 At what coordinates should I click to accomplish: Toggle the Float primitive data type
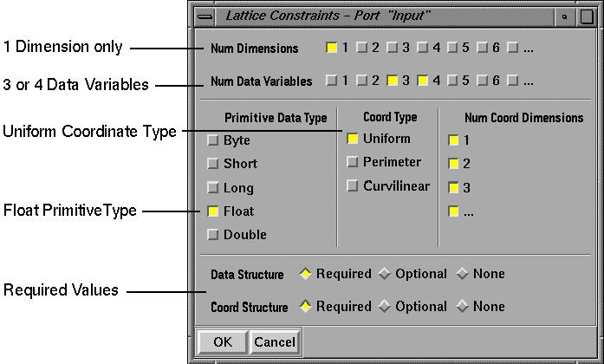pyautogui.click(x=213, y=211)
